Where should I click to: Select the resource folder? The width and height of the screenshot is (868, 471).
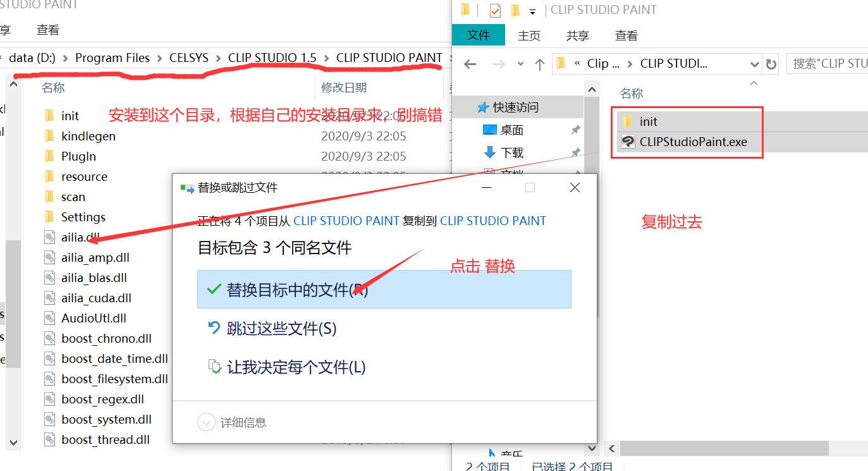point(84,176)
